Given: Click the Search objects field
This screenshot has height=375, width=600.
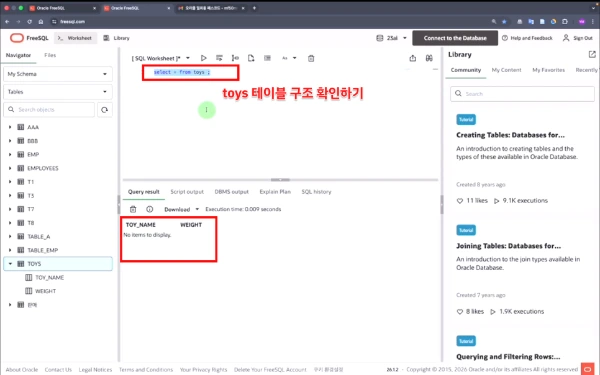Looking at the screenshot, I should (x=49, y=110).
